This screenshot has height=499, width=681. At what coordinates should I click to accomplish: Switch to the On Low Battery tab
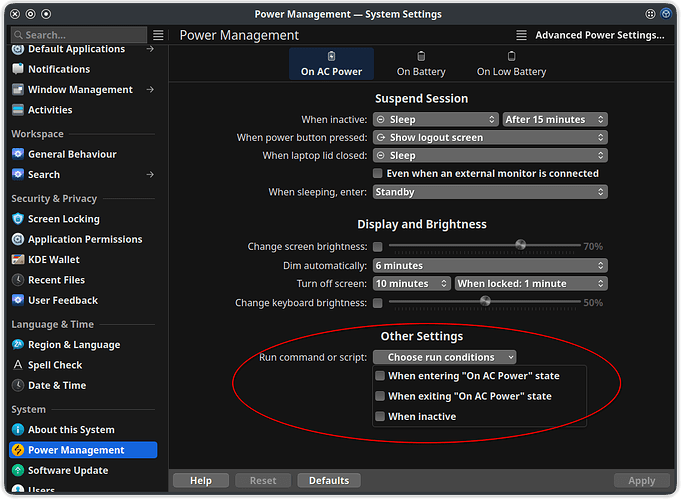coord(512,64)
